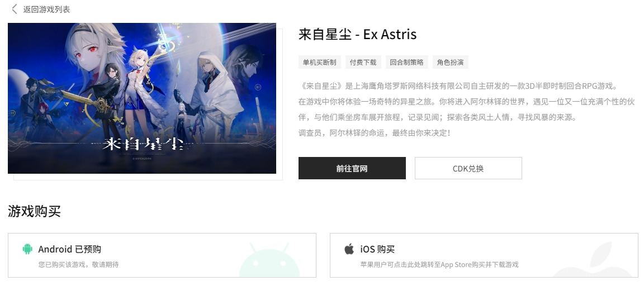Click the faded Apple watermark graphic
The height and width of the screenshot is (286, 644).
point(598,259)
